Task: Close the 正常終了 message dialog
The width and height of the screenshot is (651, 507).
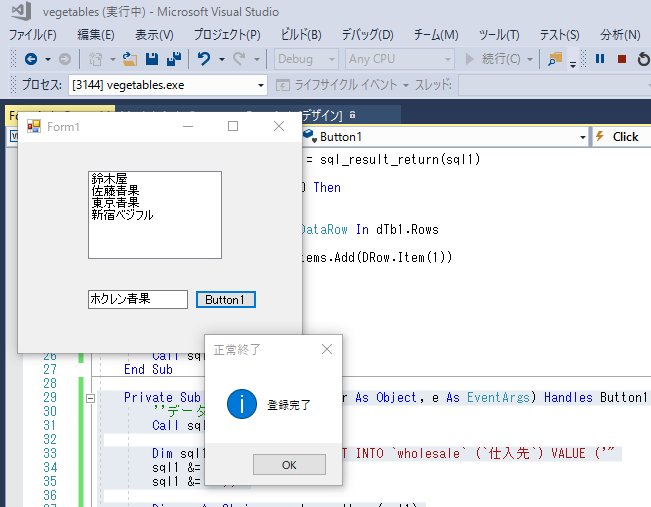Action: tap(326, 349)
